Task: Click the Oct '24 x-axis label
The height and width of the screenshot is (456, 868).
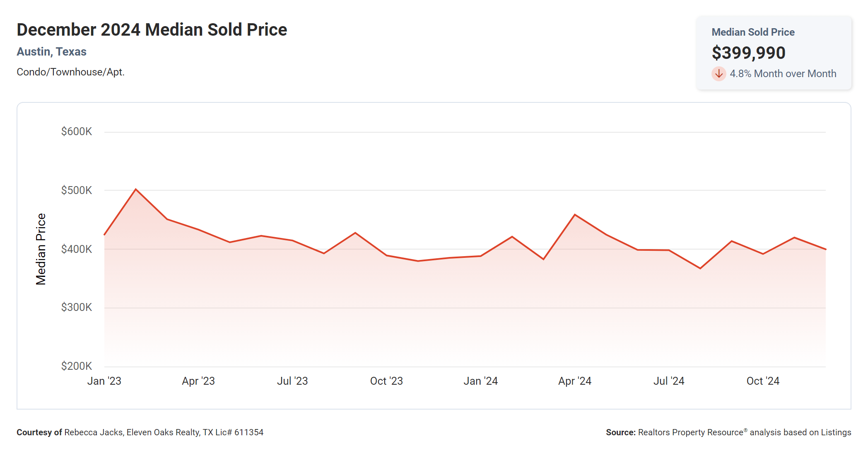Action: click(763, 381)
